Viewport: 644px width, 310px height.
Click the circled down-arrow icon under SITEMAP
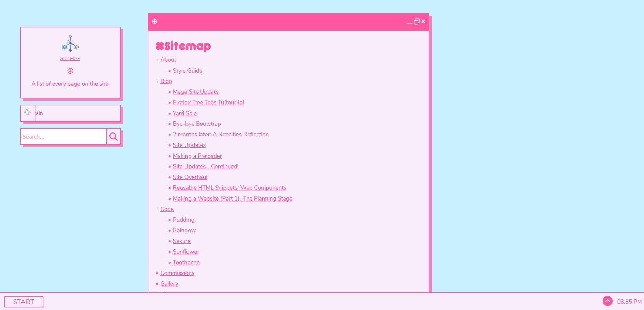click(x=70, y=71)
